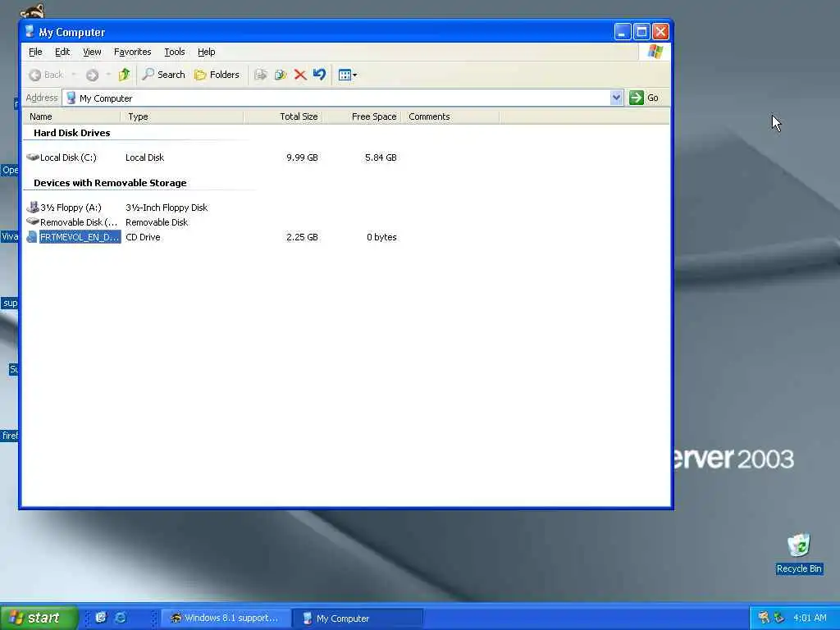
Task: Open the Favorites menu
Action: (x=132, y=52)
